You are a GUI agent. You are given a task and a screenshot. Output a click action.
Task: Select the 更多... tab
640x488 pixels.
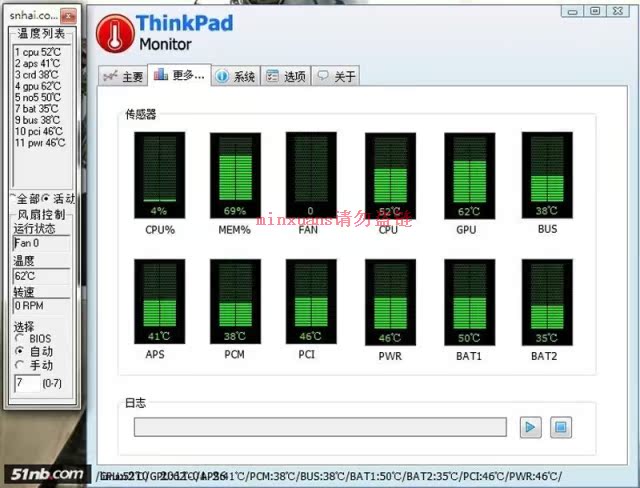180,75
